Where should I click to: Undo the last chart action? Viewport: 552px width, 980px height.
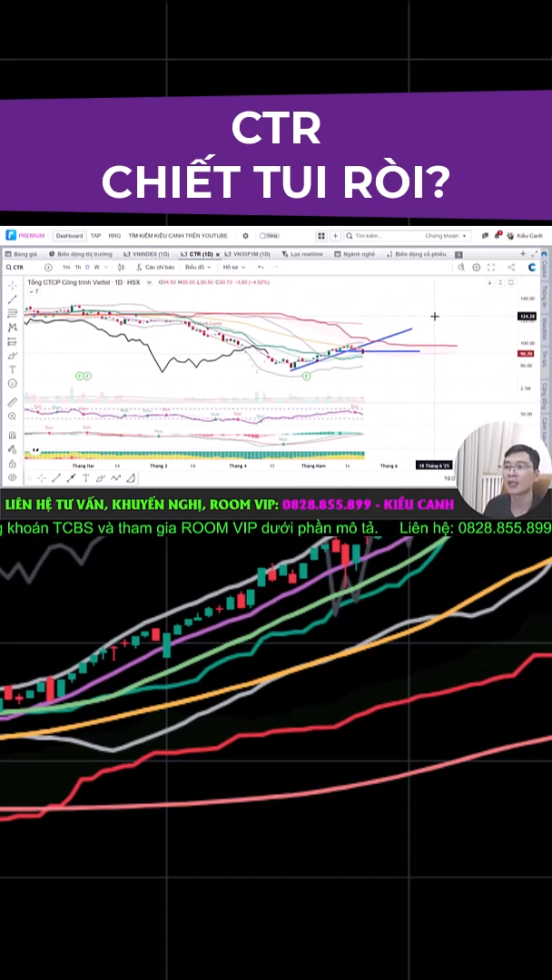(261, 267)
